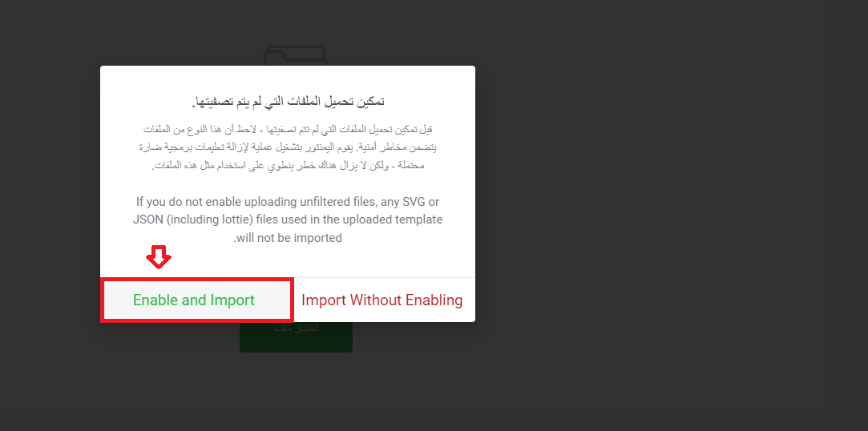868x431 pixels.
Task: Click the third line of Arabic paragraph
Action: (288, 165)
